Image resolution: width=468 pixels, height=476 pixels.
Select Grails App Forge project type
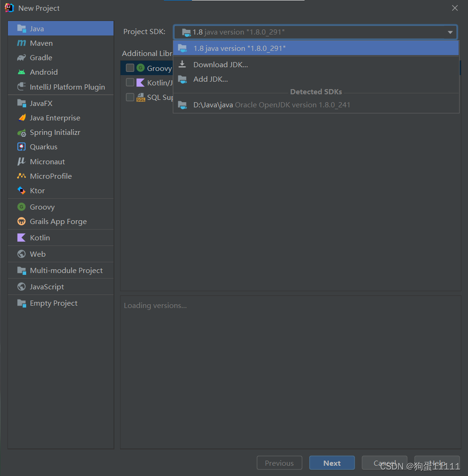click(x=61, y=222)
